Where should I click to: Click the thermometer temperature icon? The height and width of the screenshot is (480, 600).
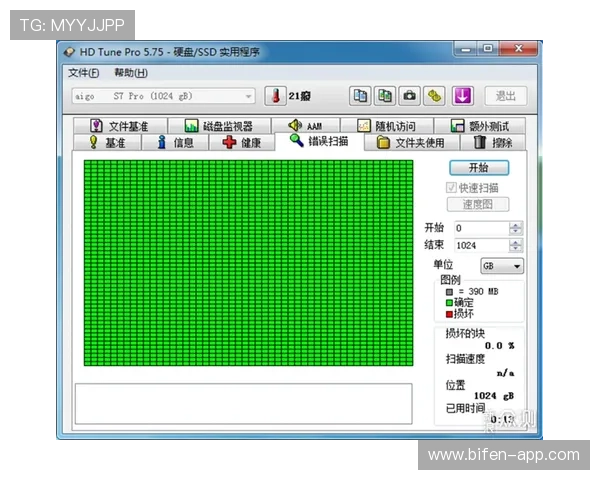click(x=275, y=96)
